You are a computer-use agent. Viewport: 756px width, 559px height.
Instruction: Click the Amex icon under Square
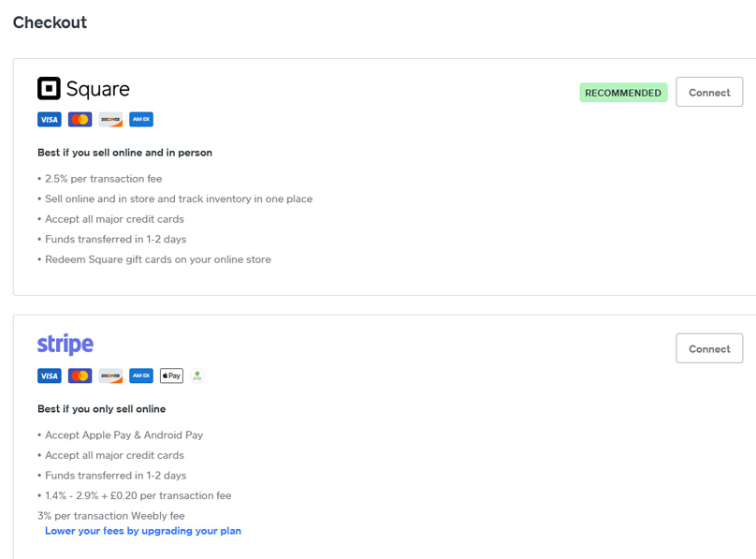[141, 120]
